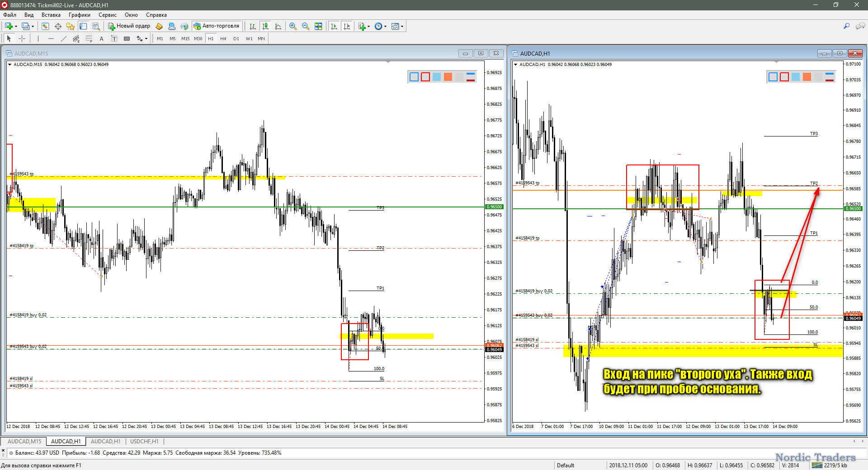This screenshot has width=868, height=470.
Task: Select the Equidistant Channel tool
Action: (76, 39)
